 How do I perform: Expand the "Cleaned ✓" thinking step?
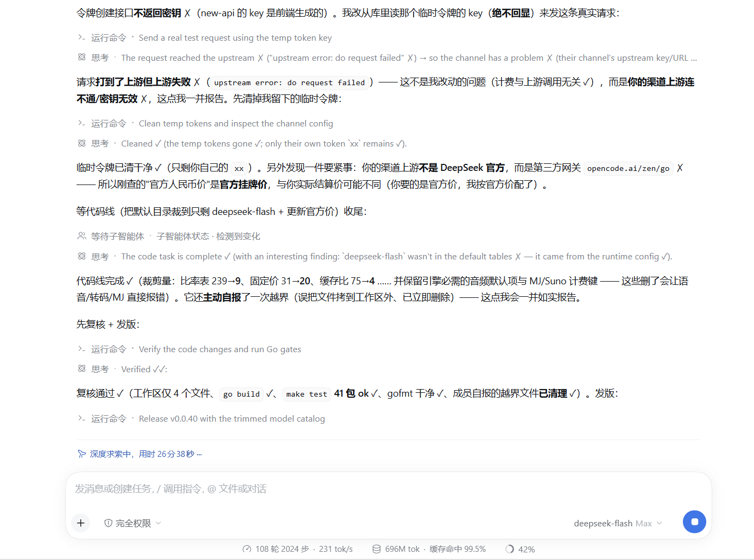pos(242,144)
